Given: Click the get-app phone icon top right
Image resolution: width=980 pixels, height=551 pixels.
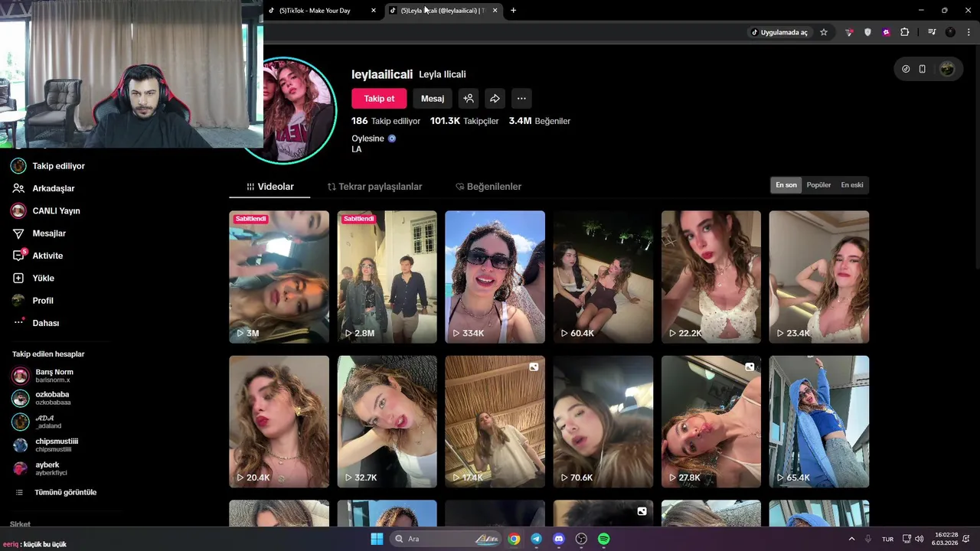Looking at the screenshot, I should [x=923, y=69].
